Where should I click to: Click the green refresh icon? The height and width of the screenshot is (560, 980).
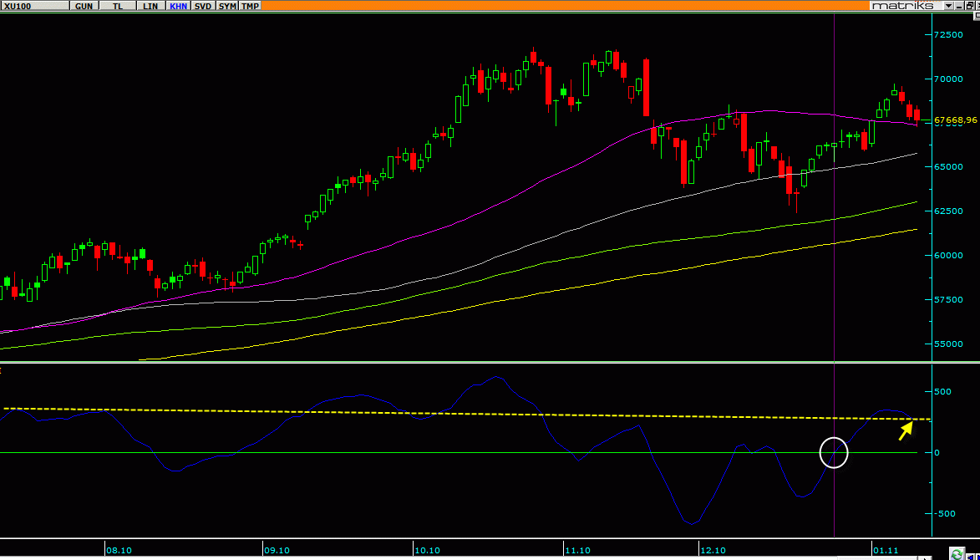956,553
